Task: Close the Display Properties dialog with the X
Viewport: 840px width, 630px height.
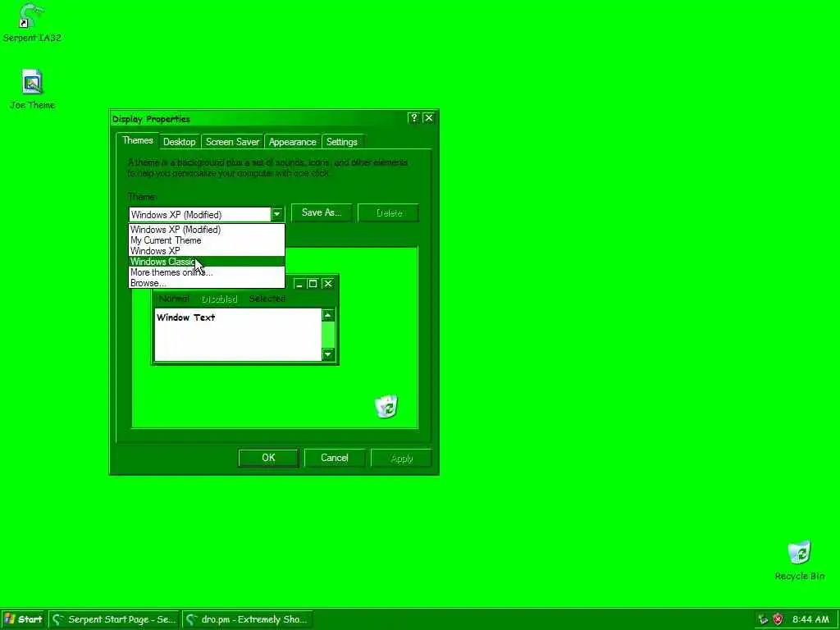Action: [428, 118]
